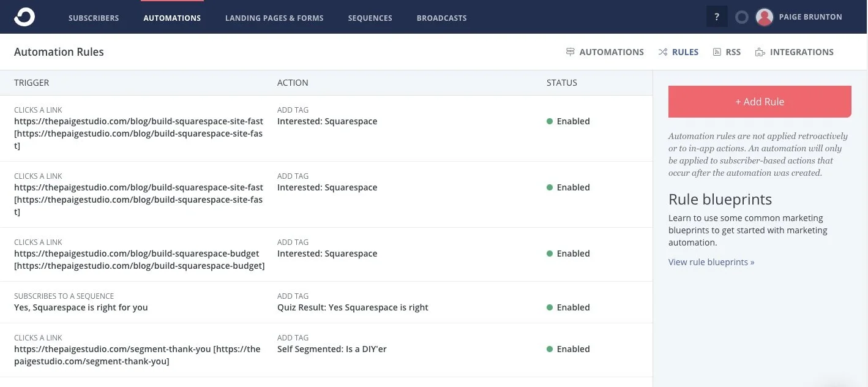Toggle Enabled status of build-squarespace-budget rule
Viewport: 868px width, 387px height.
(x=568, y=254)
